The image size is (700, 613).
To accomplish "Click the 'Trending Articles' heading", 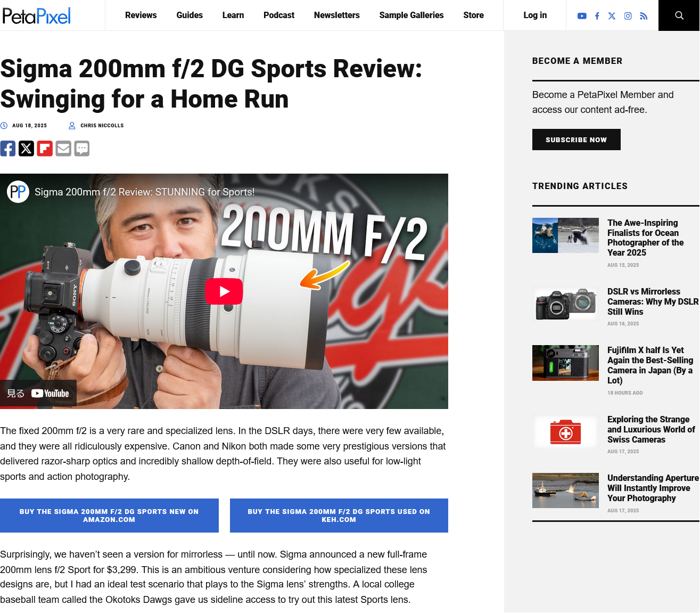I will [x=580, y=186].
